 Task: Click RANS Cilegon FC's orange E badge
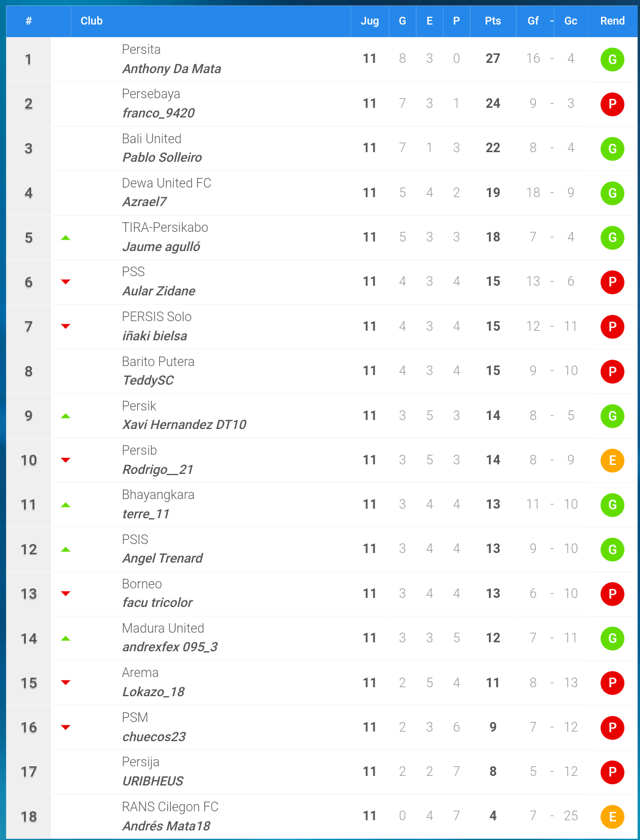pos(612,817)
